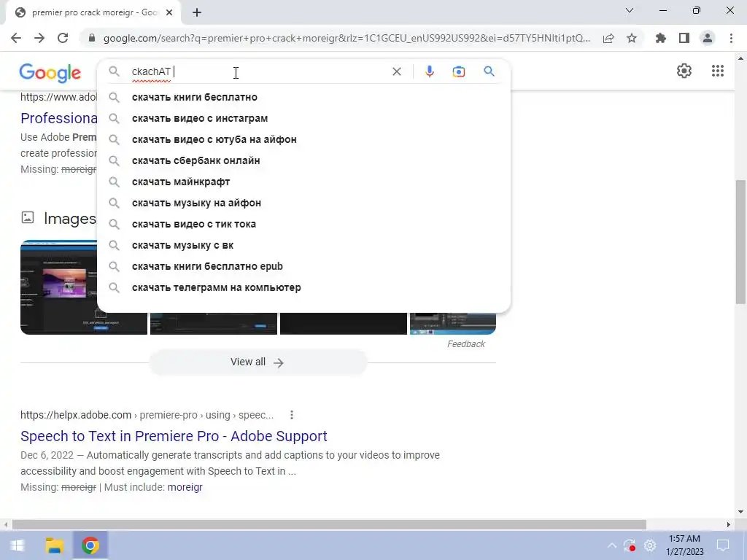The width and height of the screenshot is (747, 560).
Task: Open the Extensions puzzle icon
Action: [x=661, y=38]
